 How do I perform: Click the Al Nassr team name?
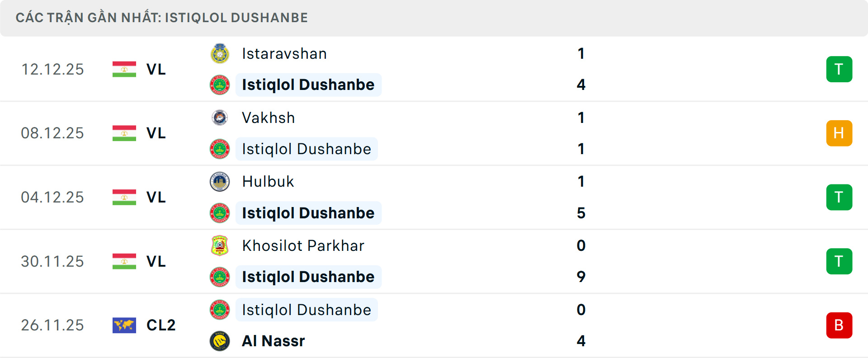point(272,341)
